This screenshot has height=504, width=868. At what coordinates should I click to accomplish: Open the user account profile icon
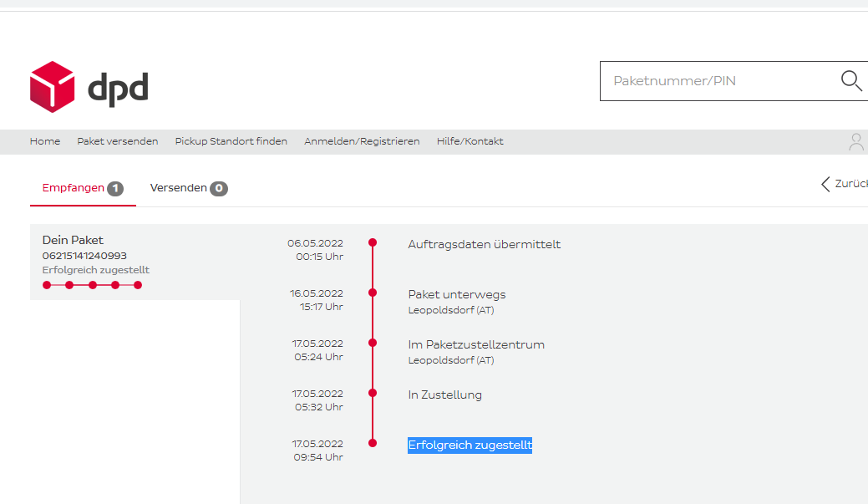(856, 142)
